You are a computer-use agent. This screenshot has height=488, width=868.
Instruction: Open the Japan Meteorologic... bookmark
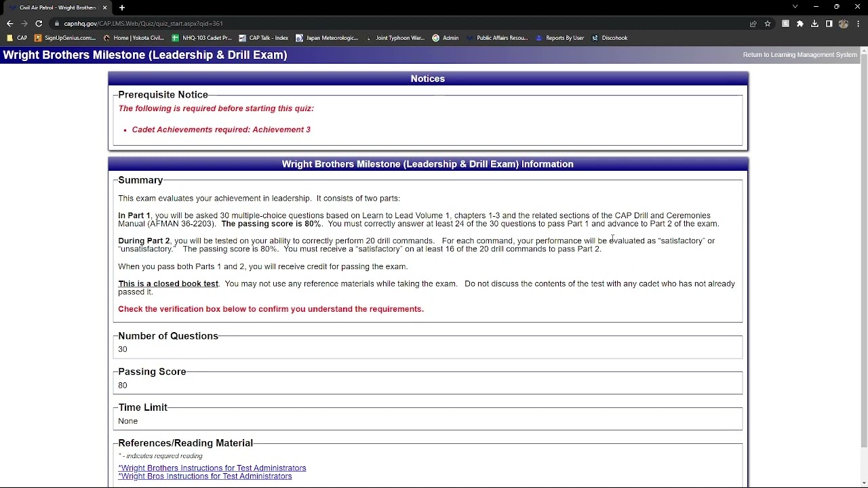point(327,38)
